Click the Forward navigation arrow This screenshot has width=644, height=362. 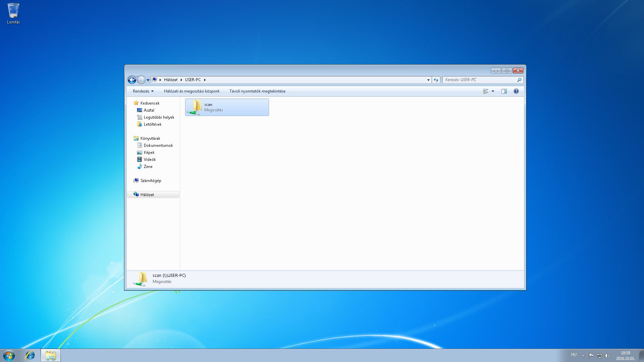pyautogui.click(x=141, y=80)
